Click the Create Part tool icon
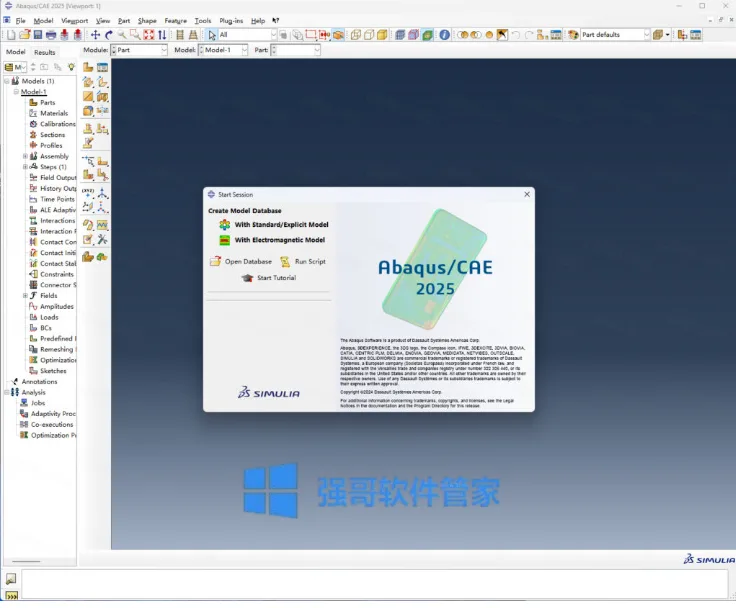This screenshot has width=736, height=608. [x=88, y=67]
